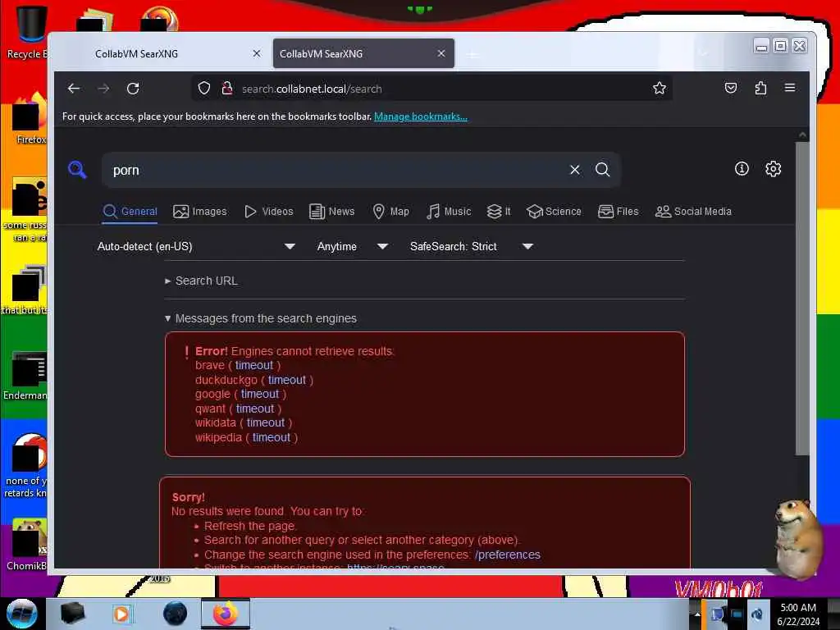
Task: Close the active CollabVM SearXNG tab
Action: 441,53
